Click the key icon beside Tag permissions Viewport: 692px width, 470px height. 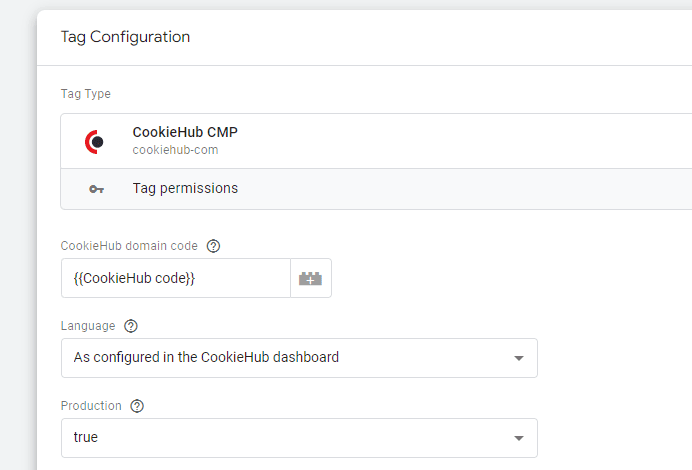point(96,189)
